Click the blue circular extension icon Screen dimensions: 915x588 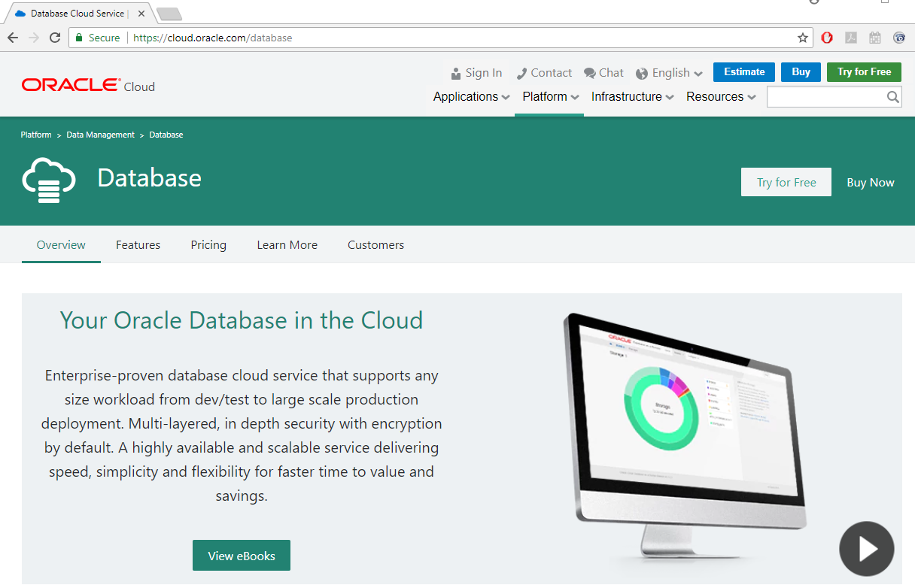pos(899,38)
